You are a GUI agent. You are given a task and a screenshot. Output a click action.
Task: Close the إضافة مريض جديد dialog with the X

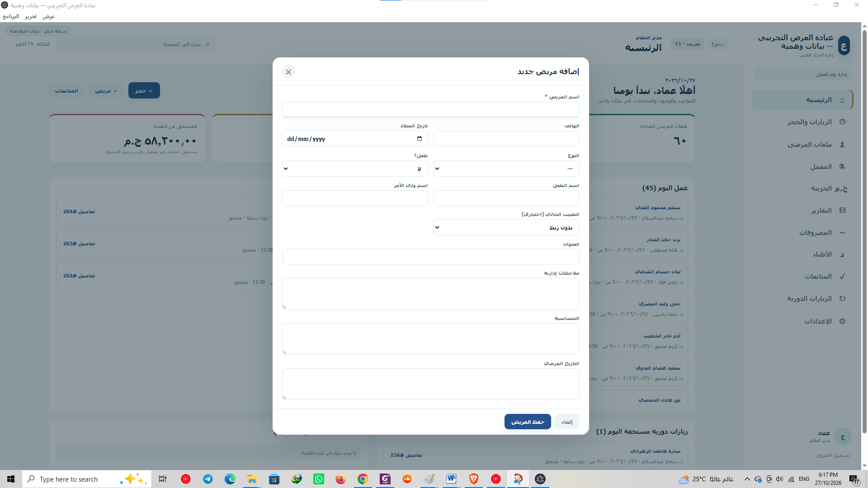288,71
